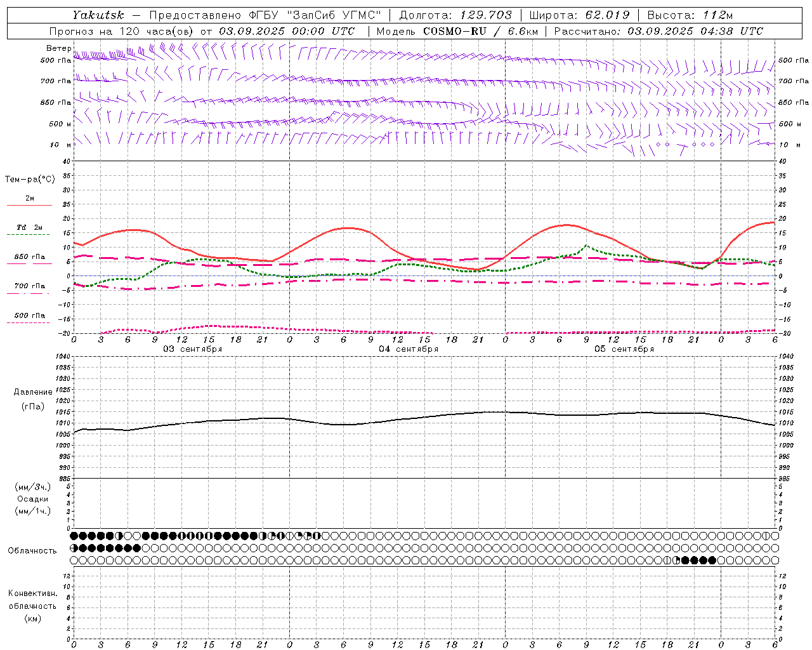Click the Широта: 62.019 header value
Screen dimensions: 812x650
580,15
